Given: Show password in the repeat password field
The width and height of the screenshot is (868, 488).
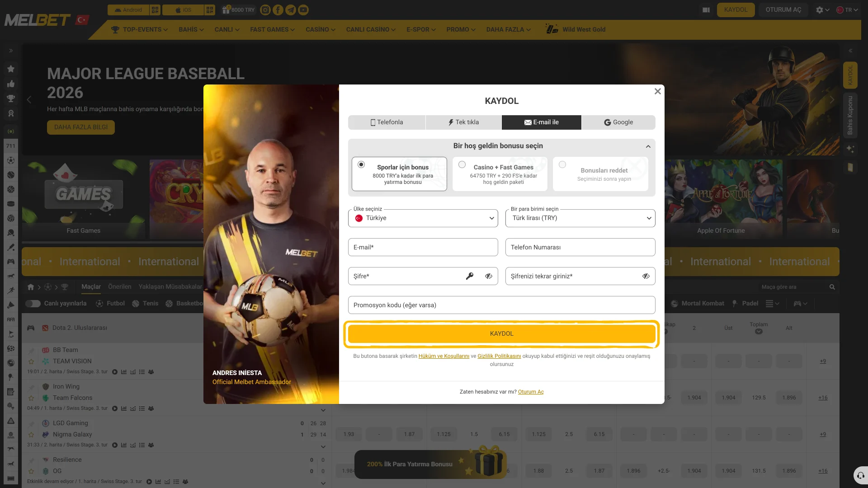Looking at the screenshot, I should point(646,276).
